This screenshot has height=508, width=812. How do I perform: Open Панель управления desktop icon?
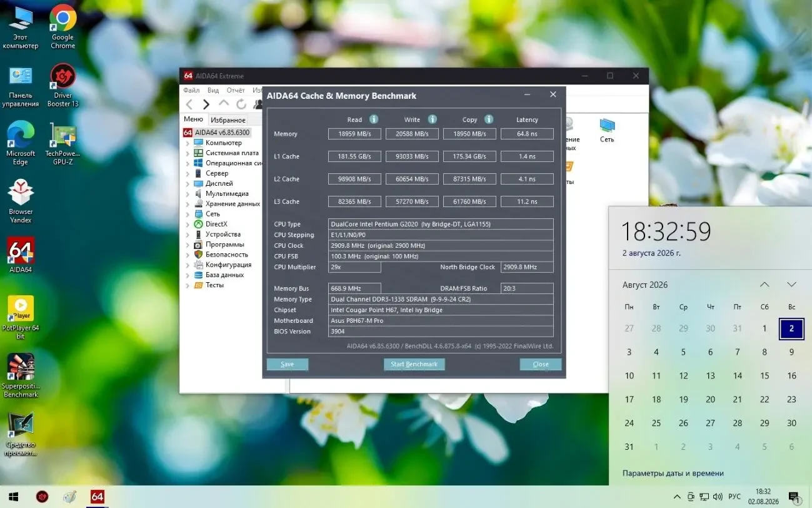[21, 86]
